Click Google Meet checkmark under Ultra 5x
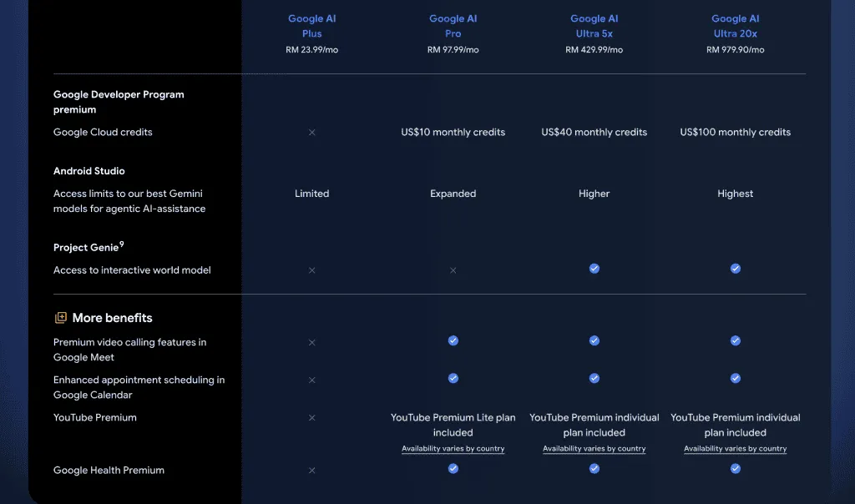Image resolution: width=855 pixels, height=504 pixels. [594, 340]
